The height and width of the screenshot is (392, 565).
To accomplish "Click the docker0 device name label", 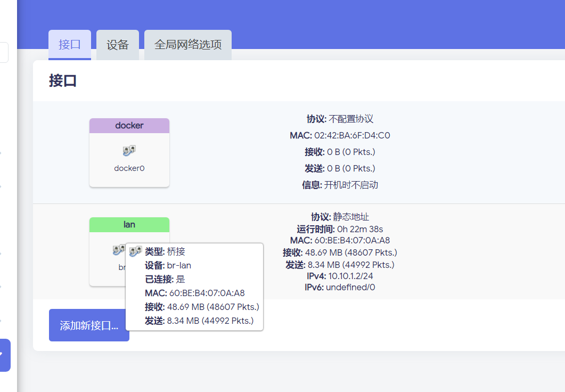I will point(129,168).
